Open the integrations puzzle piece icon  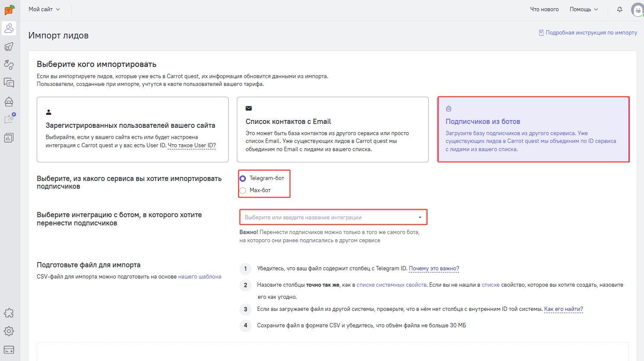[x=9, y=313]
